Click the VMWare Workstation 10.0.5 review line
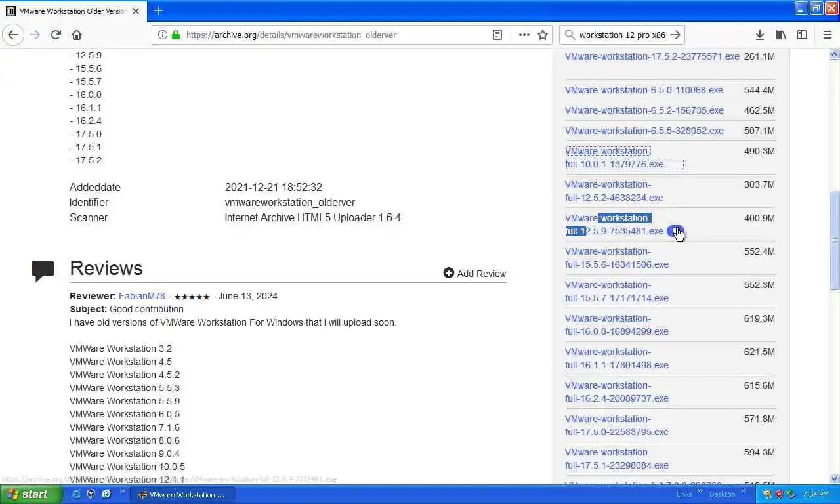Image resolution: width=840 pixels, height=504 pixels. 127,467
